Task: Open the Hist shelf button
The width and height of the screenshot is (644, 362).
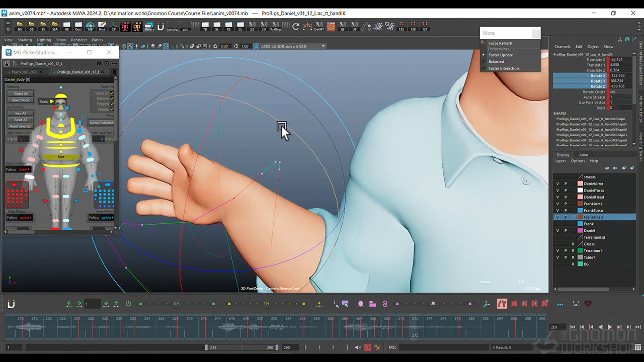Action: (x=102, y=26)
